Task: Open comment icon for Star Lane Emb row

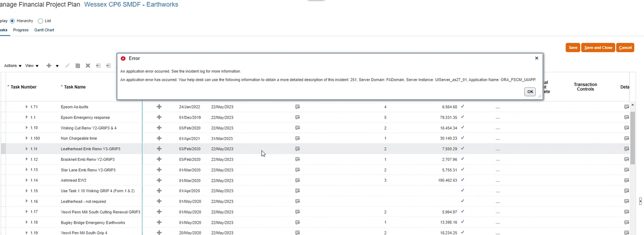Action: pos(297,170)
